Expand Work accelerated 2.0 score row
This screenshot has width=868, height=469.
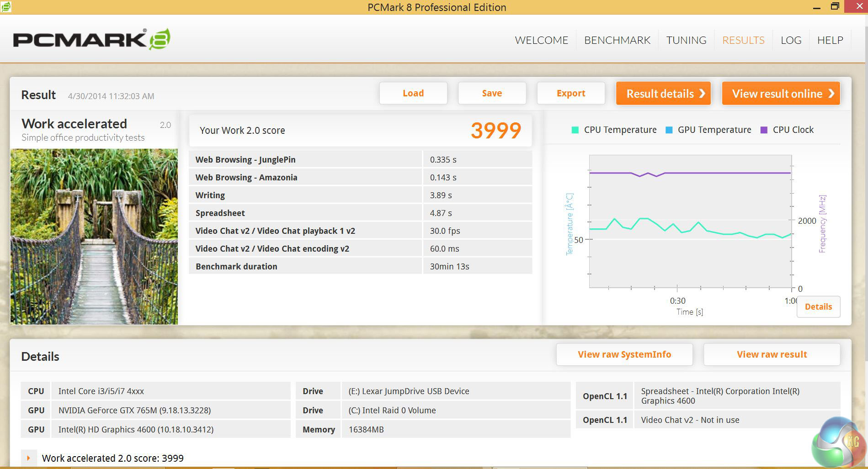click(x=28, y=458)
